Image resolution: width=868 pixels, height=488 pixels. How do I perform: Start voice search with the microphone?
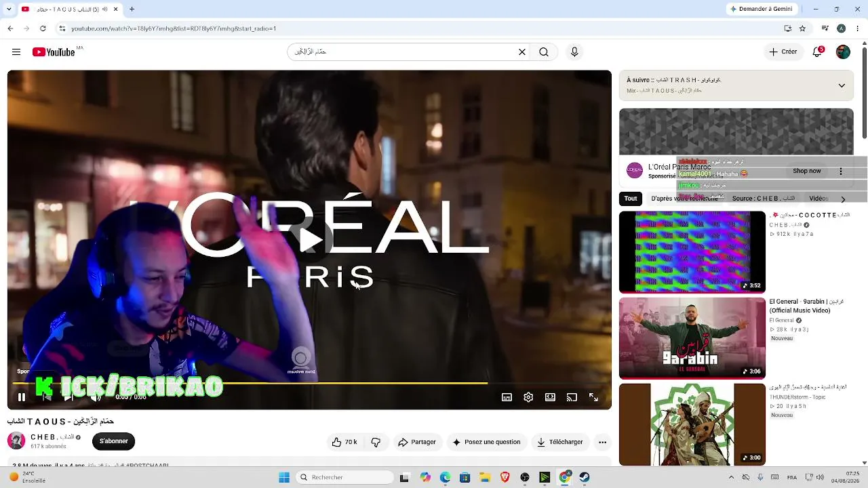pos(574,52)
